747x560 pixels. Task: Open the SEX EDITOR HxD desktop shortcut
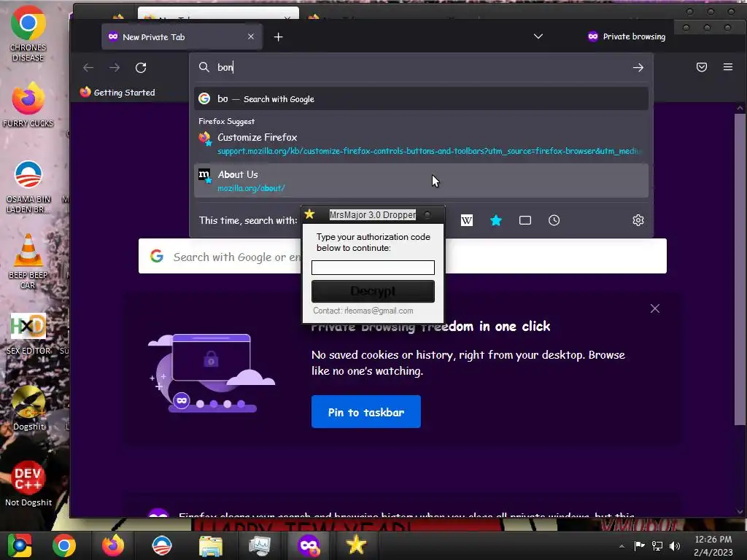(28, 333)
